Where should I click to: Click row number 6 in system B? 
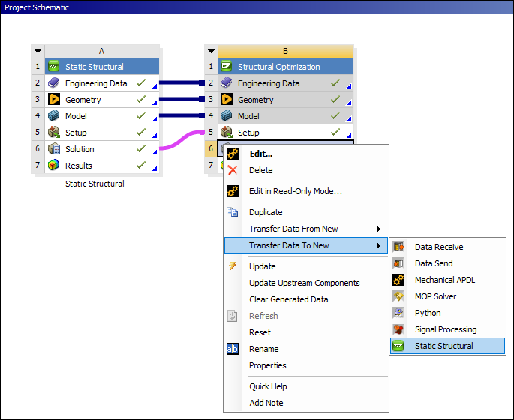(211, 148)
